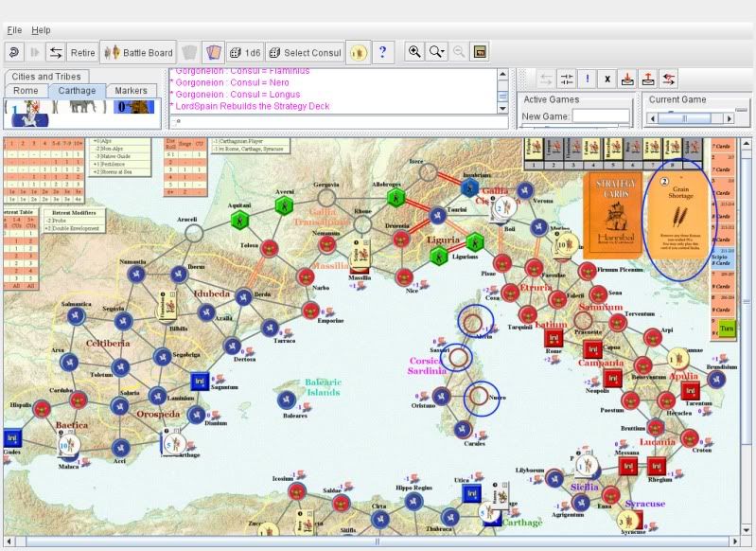Click the Select Consul button
The width and height of the screenshot is (756, 551).
click(x=305, y=52)
